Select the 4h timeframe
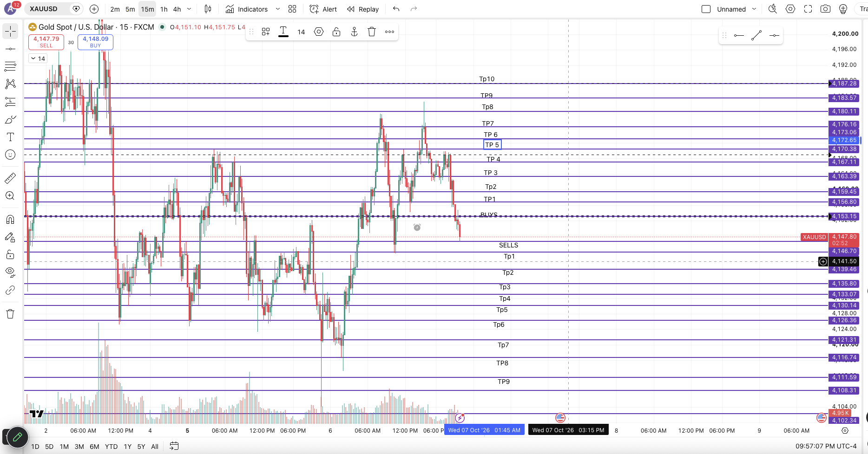Viewport: 868px width, 454px height. pyautogui.click(x=177, y=9)
